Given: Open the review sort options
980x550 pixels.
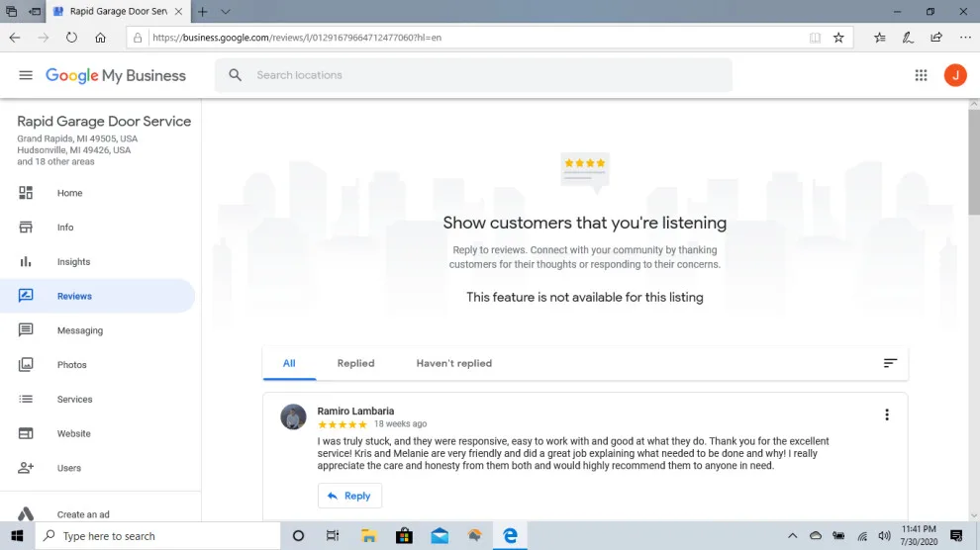Looking at the screenshot, I should pyautogui.click(x=890, y=363).
